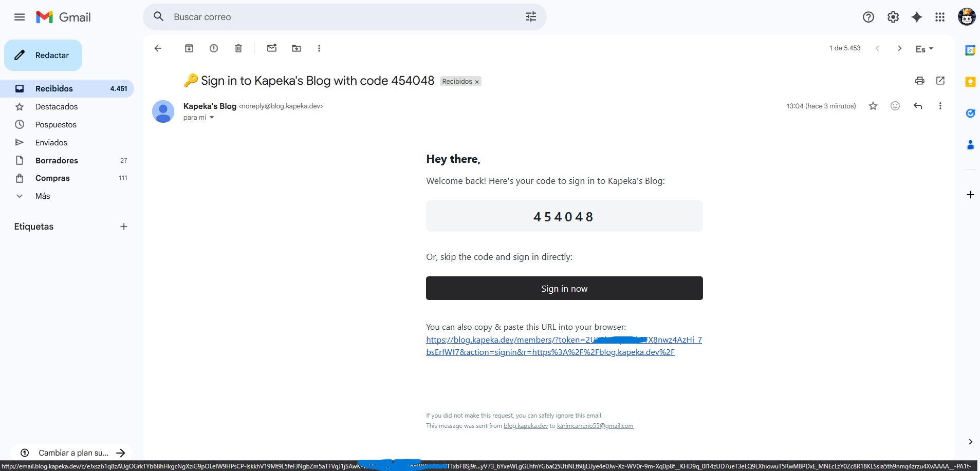
Task: Remove the Recibidos label from email
Action: (x=477, y=82)
